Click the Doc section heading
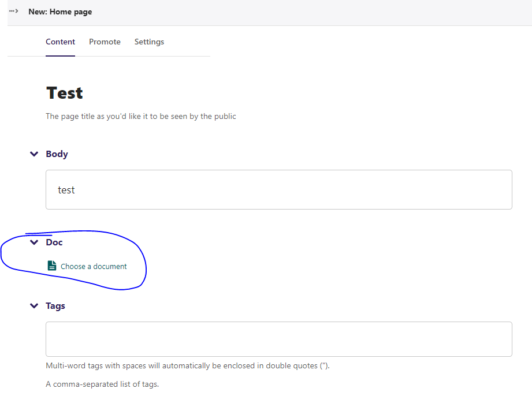 point(54,242)
